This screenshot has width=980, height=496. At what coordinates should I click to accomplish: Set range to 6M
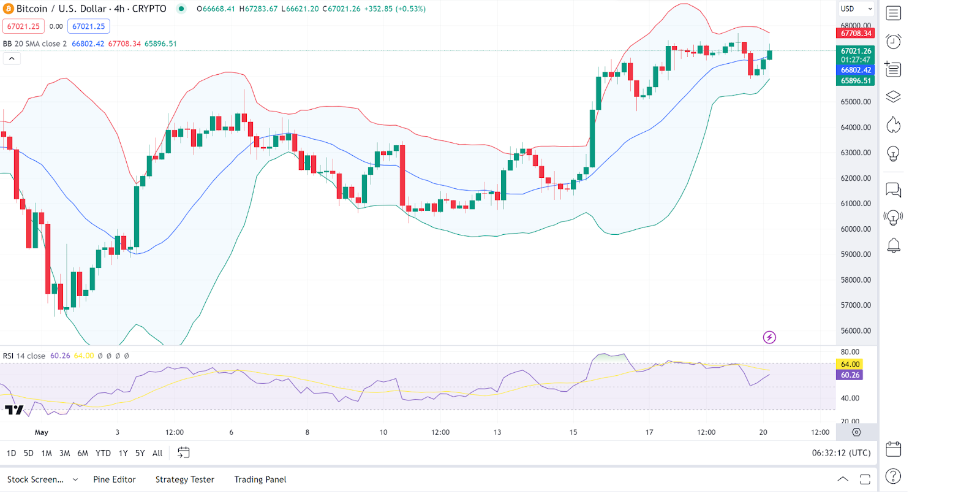(x=83, y=453)
